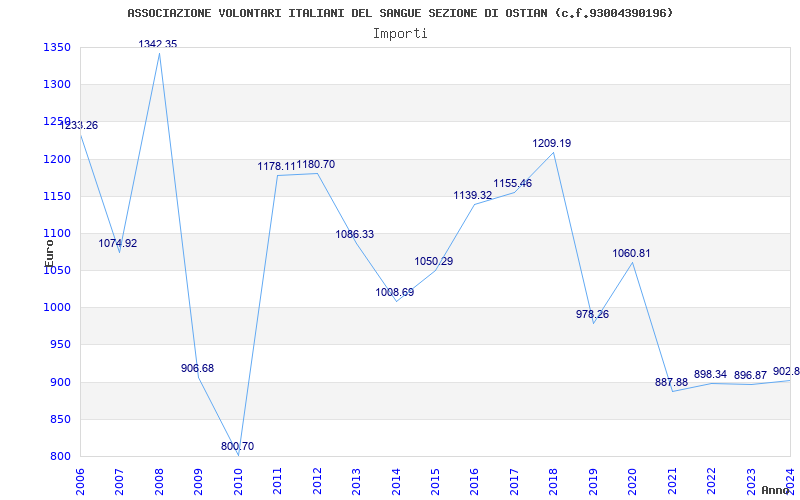Screen dimensions: 800x500
Task: Click the 2010 x-axis year label
Action: (x=238, y=481)
